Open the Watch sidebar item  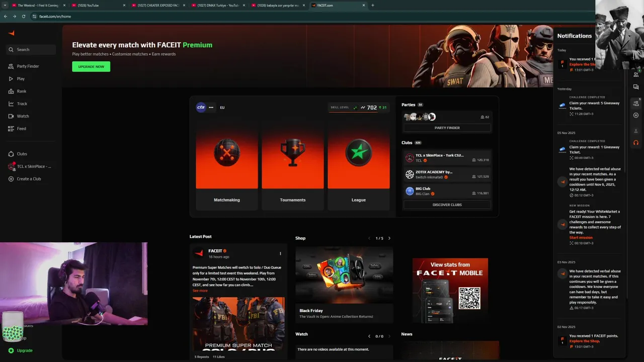(x=30, y=116)
